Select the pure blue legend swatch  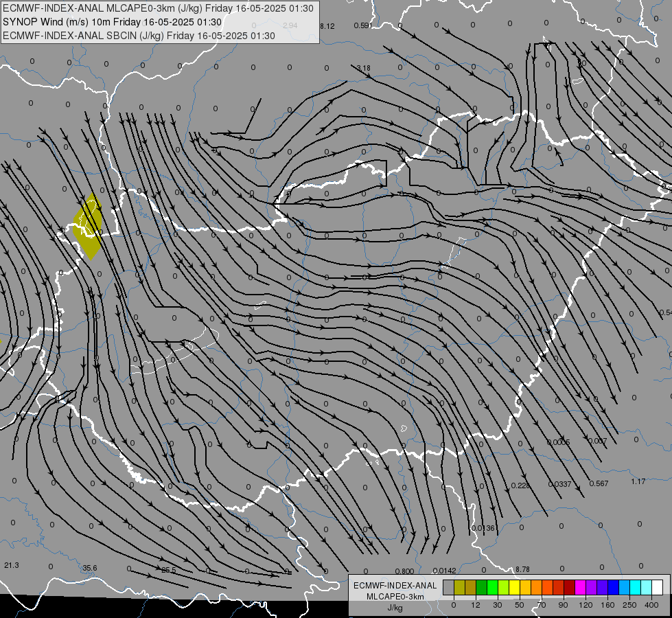tap(613, 588)
